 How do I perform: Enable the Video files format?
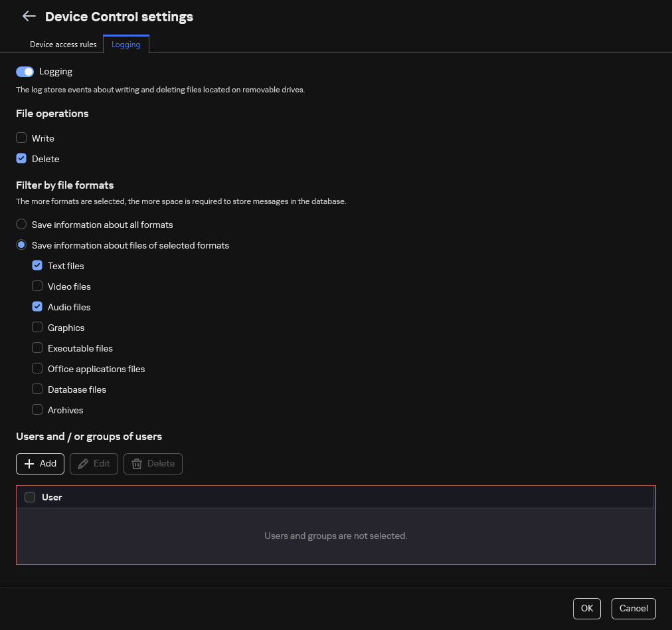coord(37,286)
